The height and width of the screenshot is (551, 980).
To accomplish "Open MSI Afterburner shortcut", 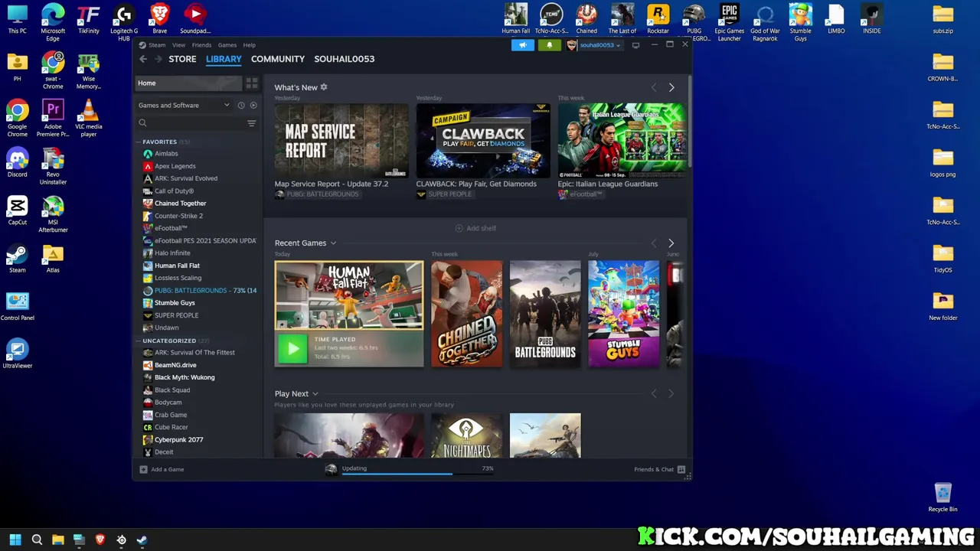I will [x=53, y=214].
